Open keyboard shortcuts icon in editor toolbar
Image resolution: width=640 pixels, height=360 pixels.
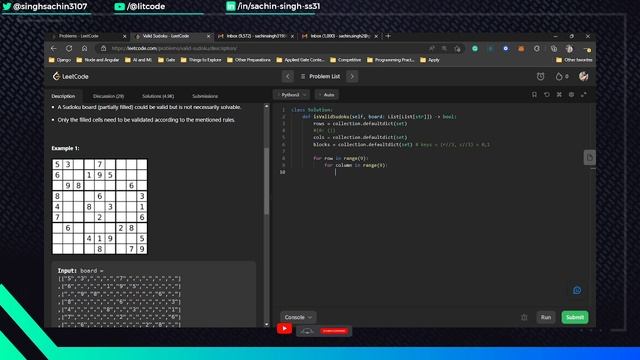(x=559, y=95)
